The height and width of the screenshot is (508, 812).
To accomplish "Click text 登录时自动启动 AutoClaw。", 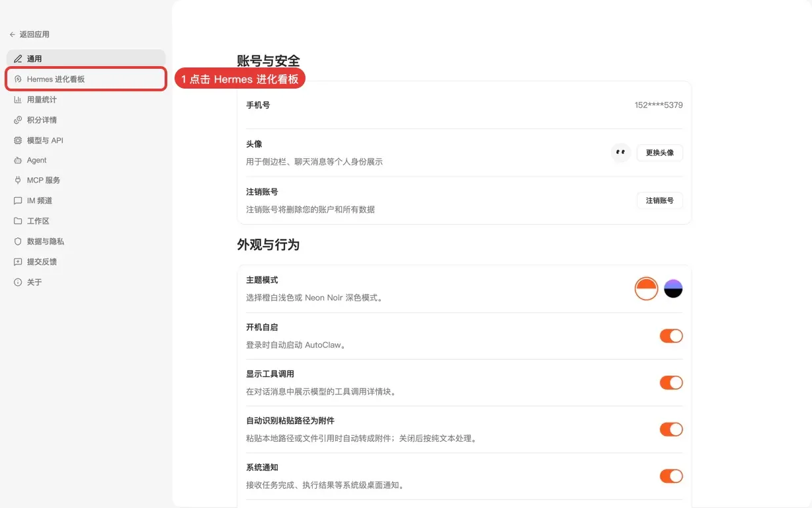I will coord(297,345).
